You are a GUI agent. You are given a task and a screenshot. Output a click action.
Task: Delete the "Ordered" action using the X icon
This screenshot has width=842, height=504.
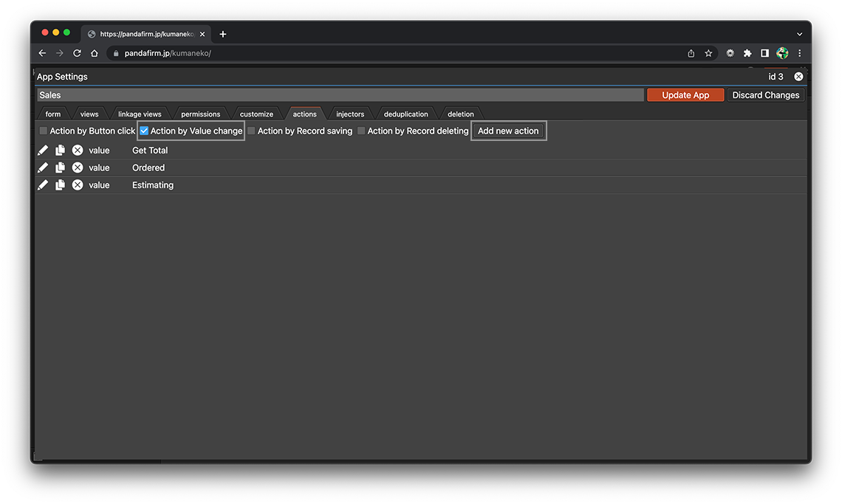(x=78, y=167)
